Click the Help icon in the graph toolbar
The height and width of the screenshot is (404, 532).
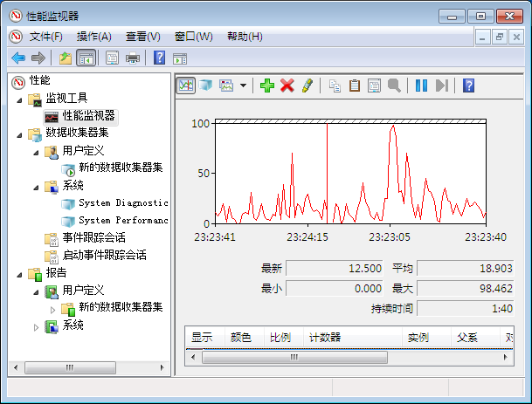click(x=468, y=86)
